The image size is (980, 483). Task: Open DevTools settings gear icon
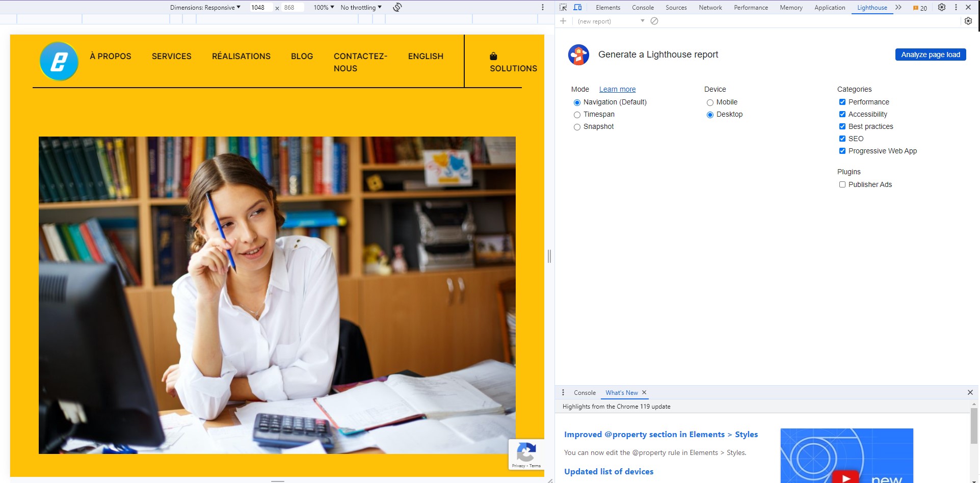point(942,7)
